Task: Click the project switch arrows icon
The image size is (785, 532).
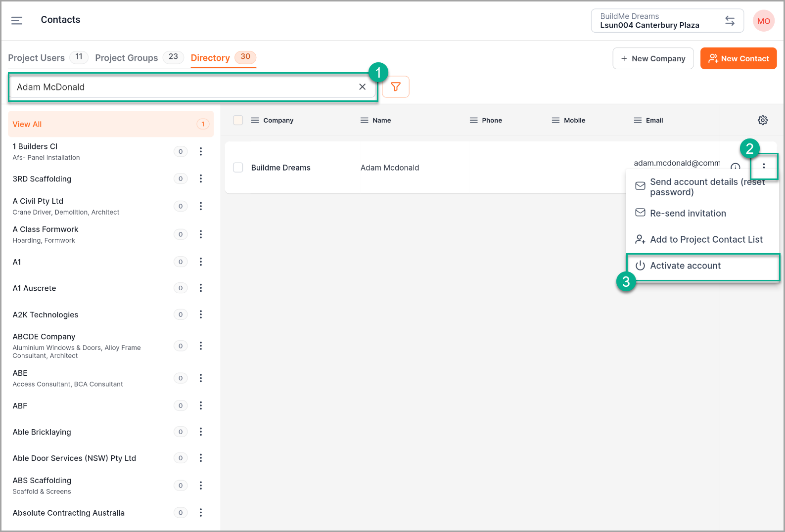Action: click(x=730, y=21)
